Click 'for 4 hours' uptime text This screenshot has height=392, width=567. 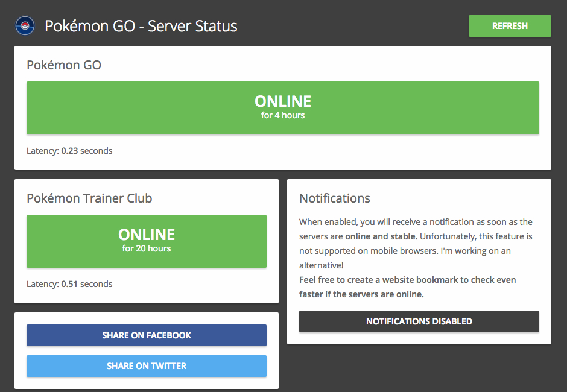point(283,115)
